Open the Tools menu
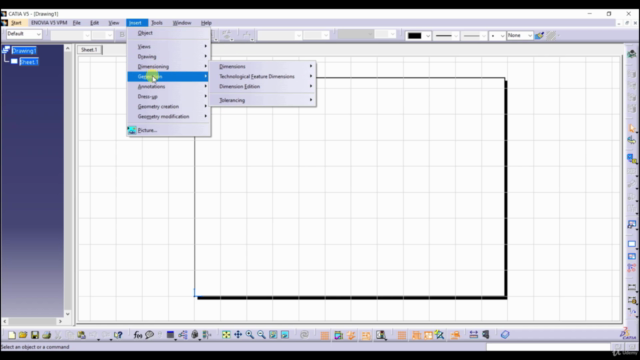640x360 pixels. pos(157,23)
